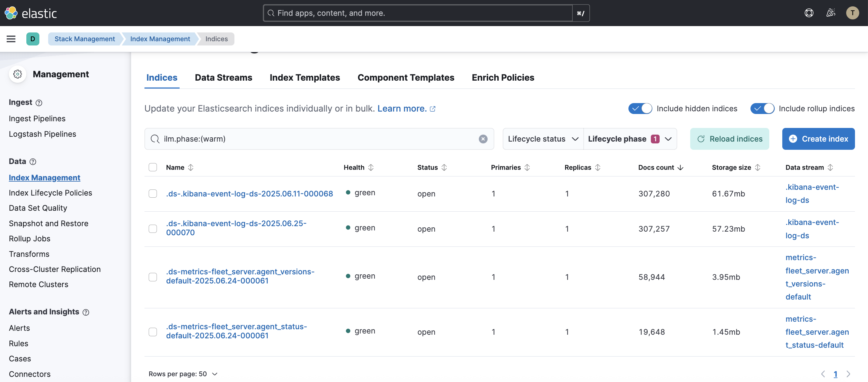Check the kibana-event-log-ds-2025.06.11-000068 row
This screenshot has width=868, height=382.
[153, 193]
